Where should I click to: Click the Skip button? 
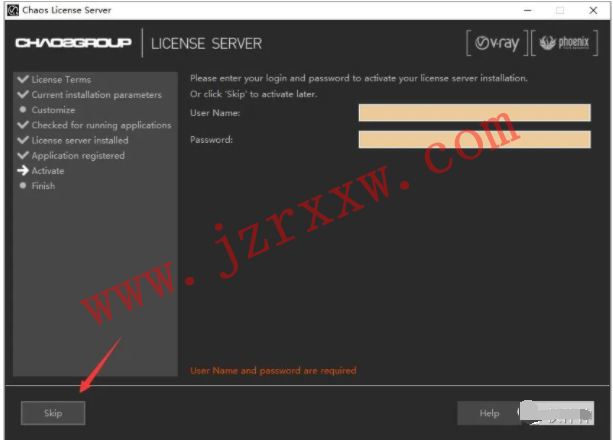click(53, 413)
